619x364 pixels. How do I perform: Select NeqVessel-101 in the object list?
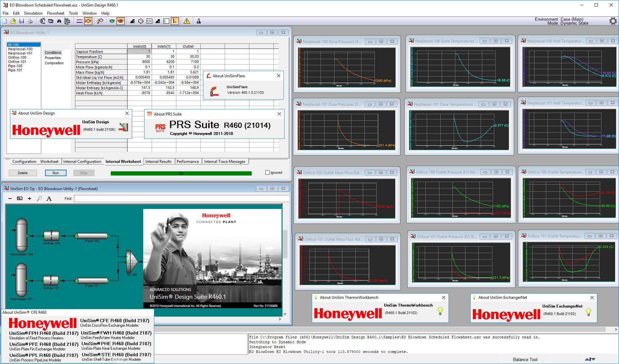point(20,53)
